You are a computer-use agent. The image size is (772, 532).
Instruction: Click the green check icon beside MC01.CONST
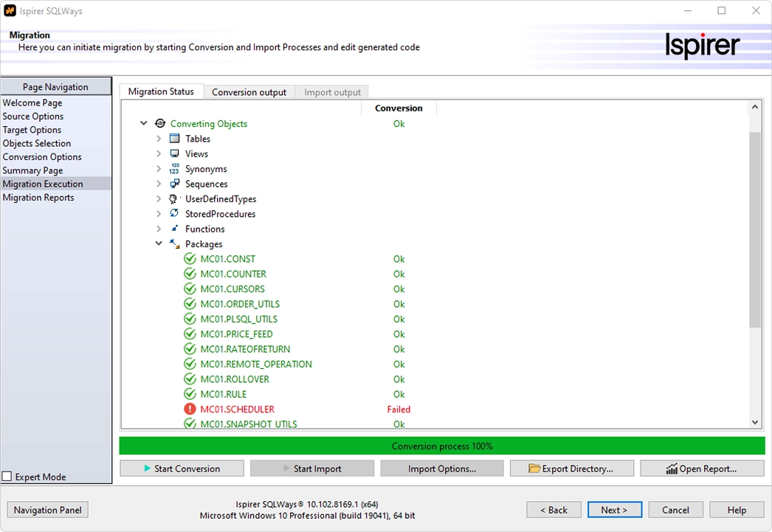(190, 259)
